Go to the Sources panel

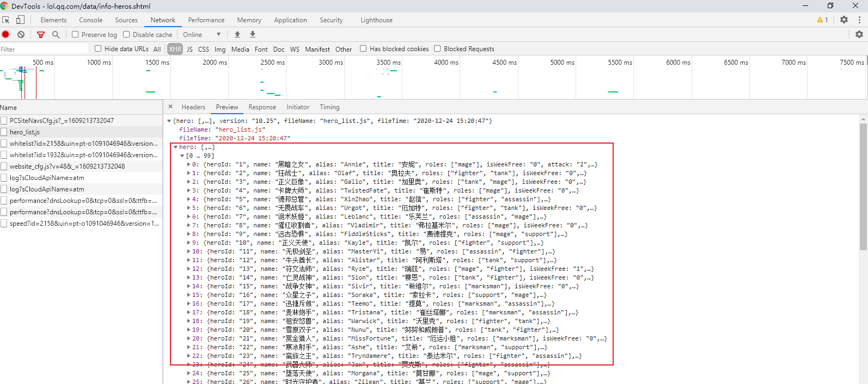point(126,20)
